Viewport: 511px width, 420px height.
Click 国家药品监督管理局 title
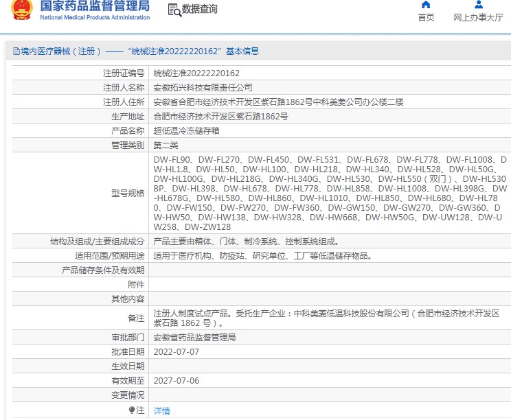[x=95, y=6]
